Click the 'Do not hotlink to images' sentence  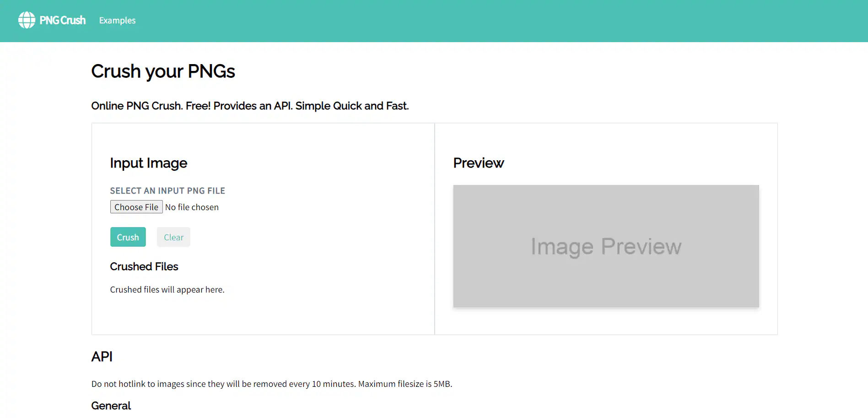click(272, 384)
